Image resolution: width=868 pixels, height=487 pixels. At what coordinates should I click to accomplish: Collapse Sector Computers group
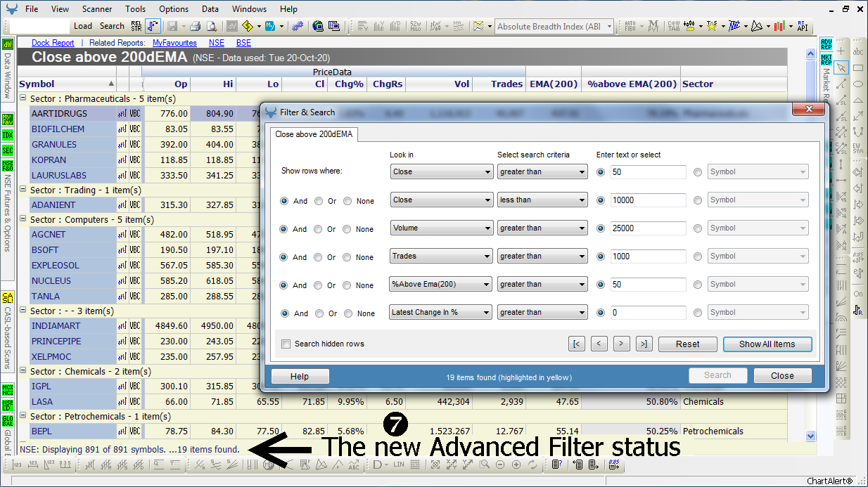23,220
